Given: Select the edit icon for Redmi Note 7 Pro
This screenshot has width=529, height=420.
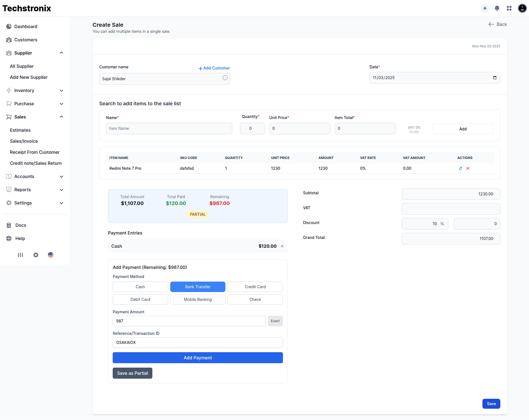Looking at the screenshot, I should point(460,168).
